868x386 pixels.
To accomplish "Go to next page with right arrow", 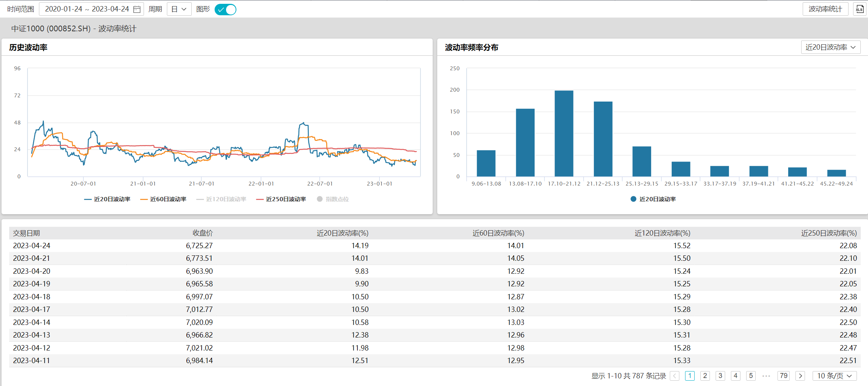I will [800, 376].
